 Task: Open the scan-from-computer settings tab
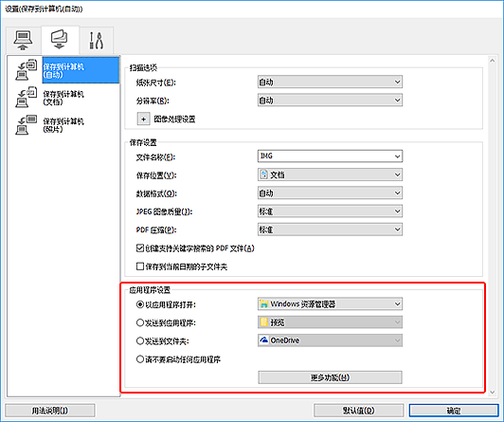click(23, 40)
